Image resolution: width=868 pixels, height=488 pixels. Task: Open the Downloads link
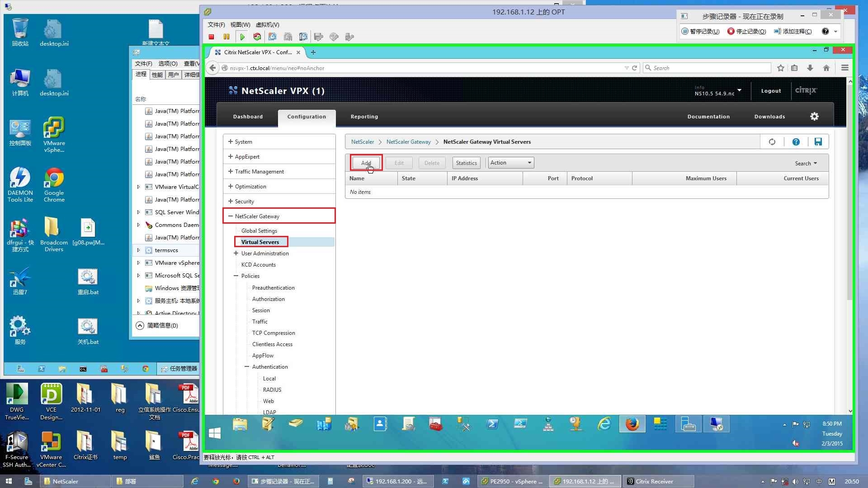click(769, 117)
